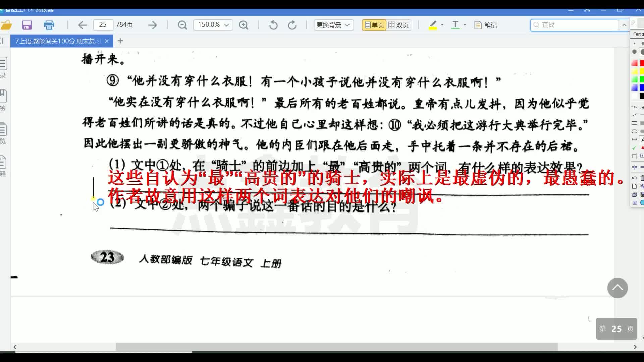The image size is (644, 362).
Task: Collapse the search bar chevron
Action: [x=624, y=25]
